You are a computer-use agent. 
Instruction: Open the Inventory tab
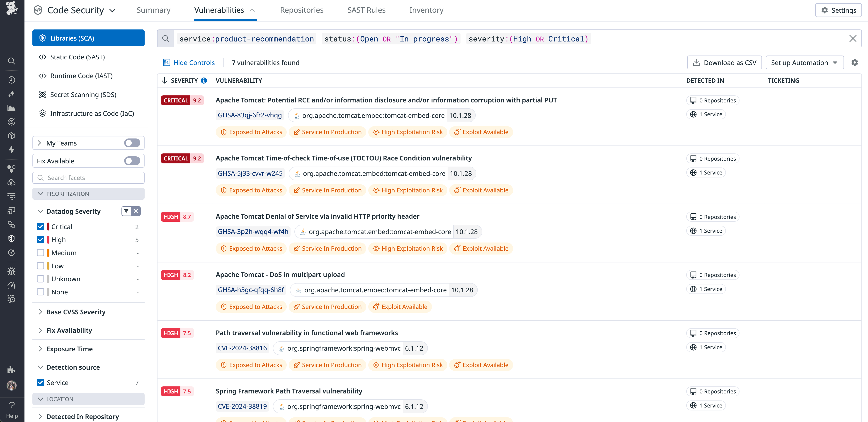coord(426,10)
